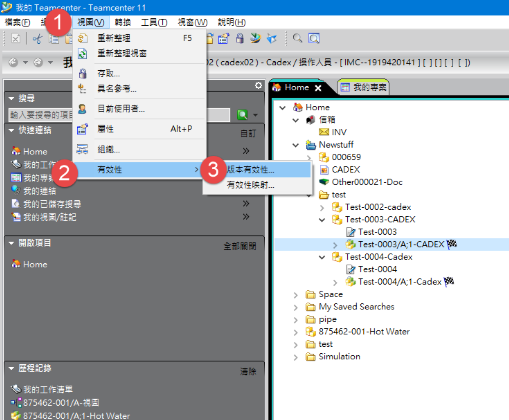509x420 pixels.
Task: Click the Cut scissors toolbar icon
Action: tap(37, 38)
